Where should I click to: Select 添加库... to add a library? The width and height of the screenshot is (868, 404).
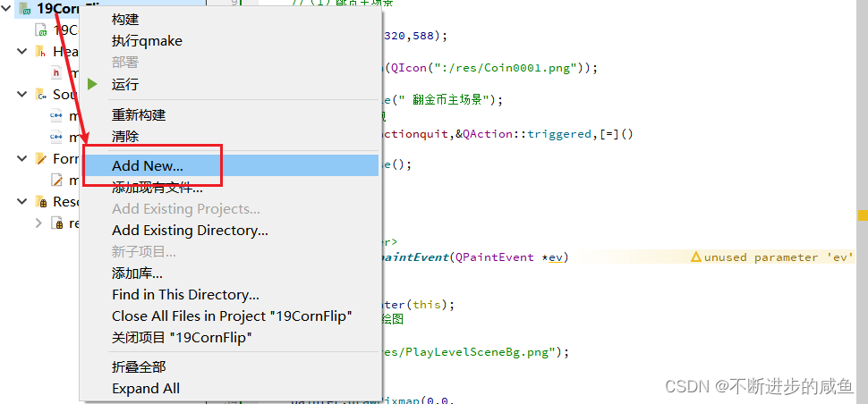click(231, 273)
